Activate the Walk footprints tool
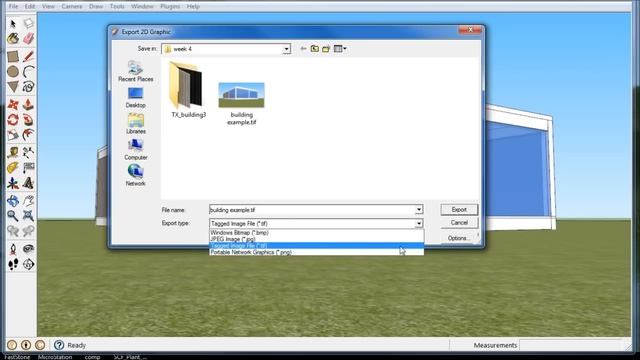640x360 pixels. [x=13, y=264]
